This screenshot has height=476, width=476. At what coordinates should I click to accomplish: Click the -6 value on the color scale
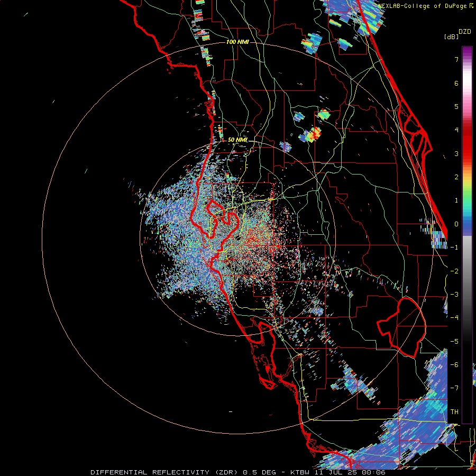point(454,364)
